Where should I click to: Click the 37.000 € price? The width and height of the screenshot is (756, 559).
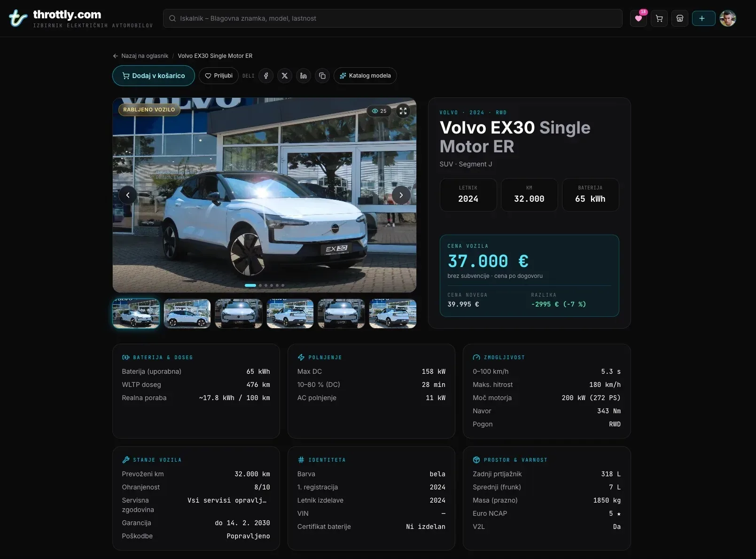point(488,261)
